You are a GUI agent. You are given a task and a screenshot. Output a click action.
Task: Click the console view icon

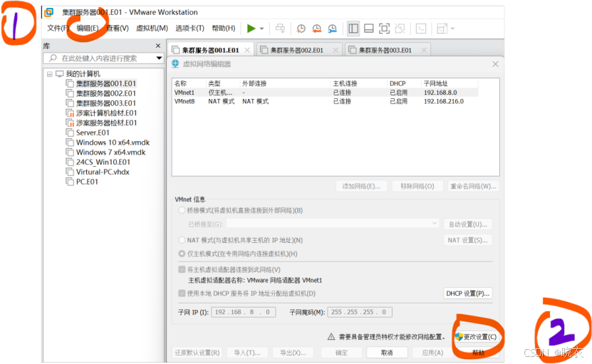(x=421, y=28)
